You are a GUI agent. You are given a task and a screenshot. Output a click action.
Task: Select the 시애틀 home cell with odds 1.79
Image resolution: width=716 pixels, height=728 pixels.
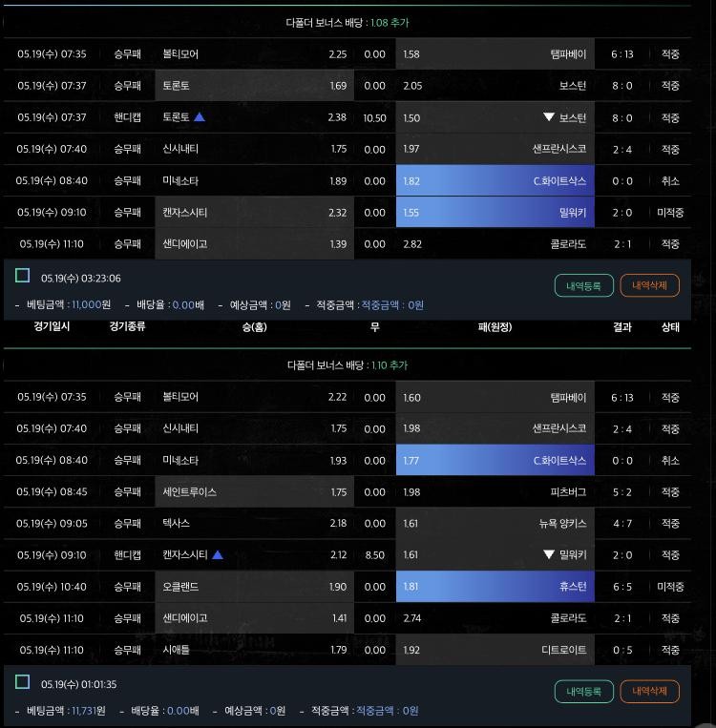[255, 650]
